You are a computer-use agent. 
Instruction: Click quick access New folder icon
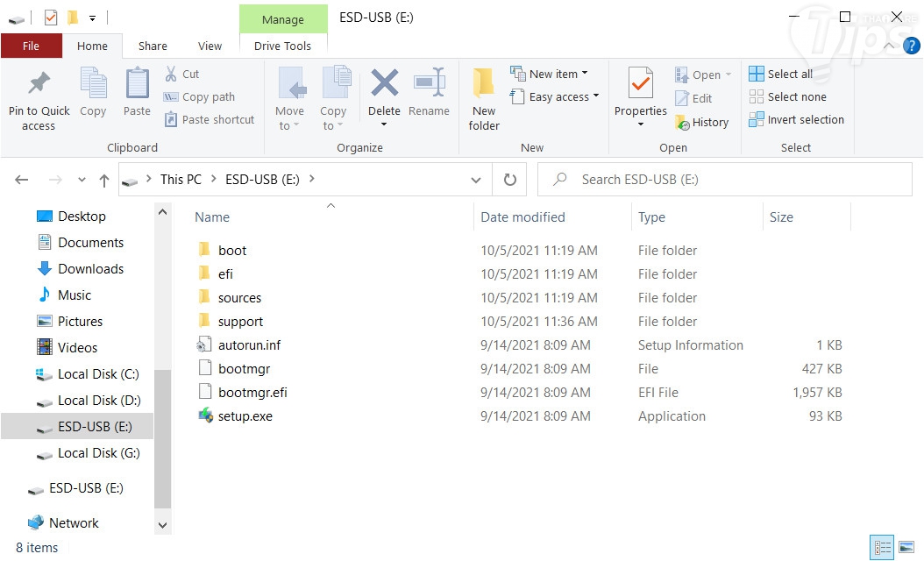[73, 18]
